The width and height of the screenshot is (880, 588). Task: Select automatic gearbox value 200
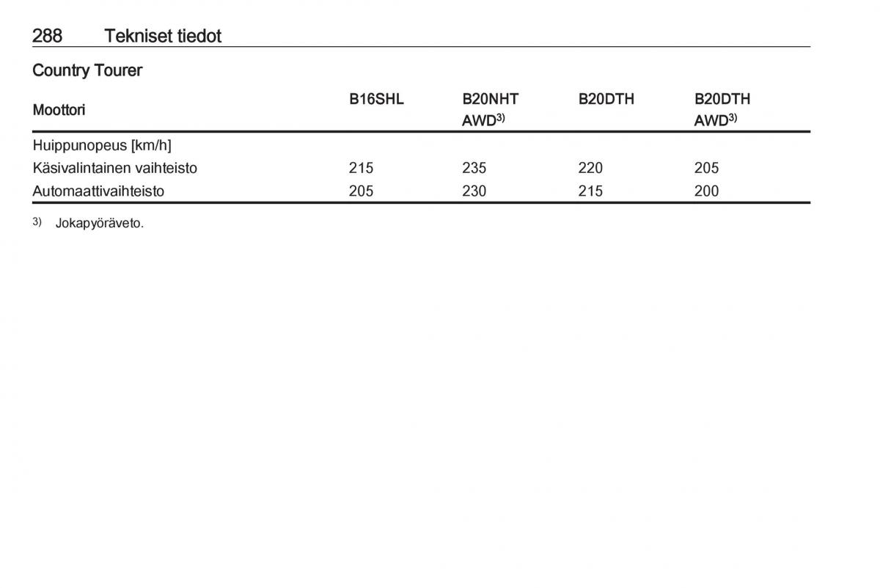coord(707,191)
